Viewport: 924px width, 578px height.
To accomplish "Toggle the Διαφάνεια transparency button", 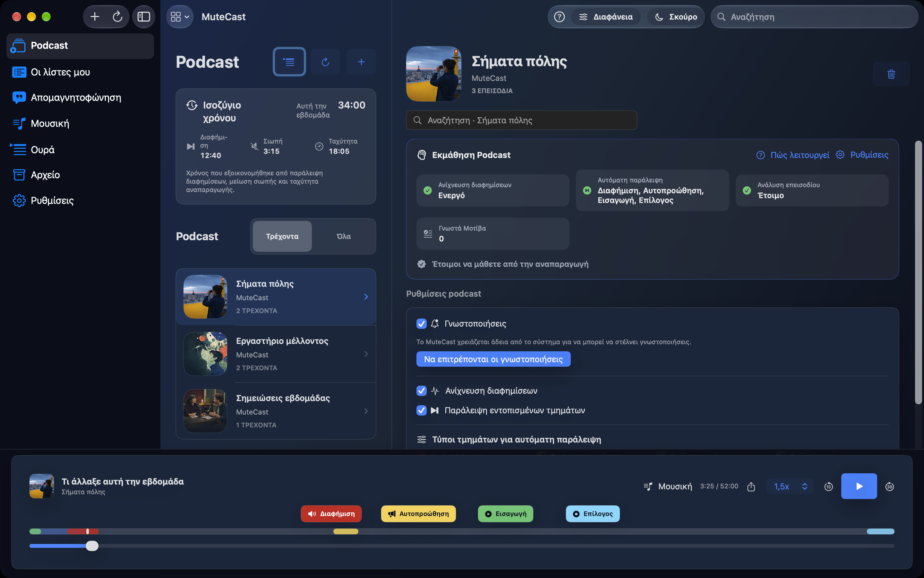I will point(605,17).
